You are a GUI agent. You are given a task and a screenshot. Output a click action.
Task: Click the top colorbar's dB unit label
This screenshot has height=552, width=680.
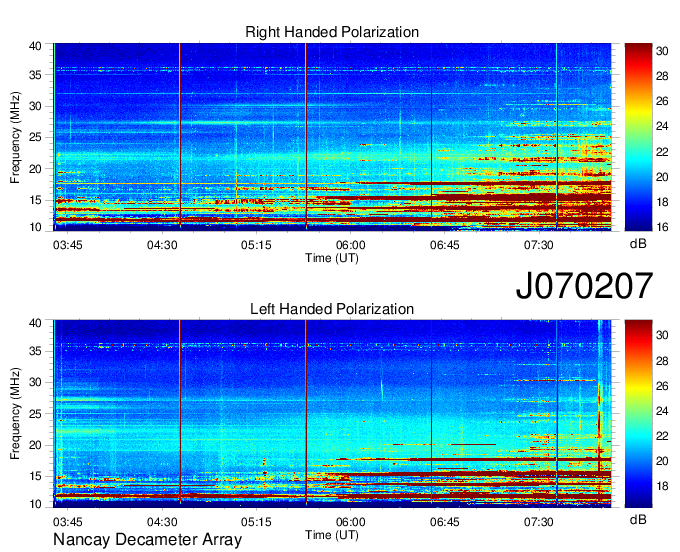pyautogui.click(x=638, y=244)
